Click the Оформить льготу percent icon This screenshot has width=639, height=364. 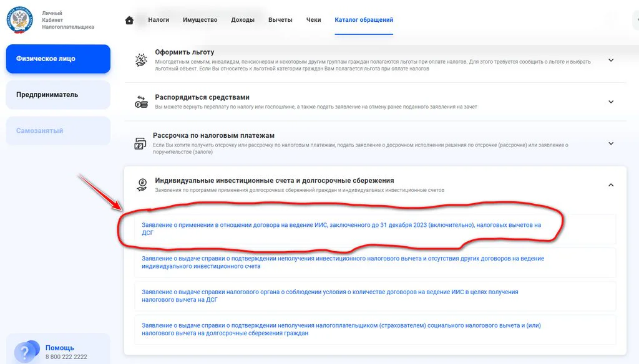(x=141, y=60)
